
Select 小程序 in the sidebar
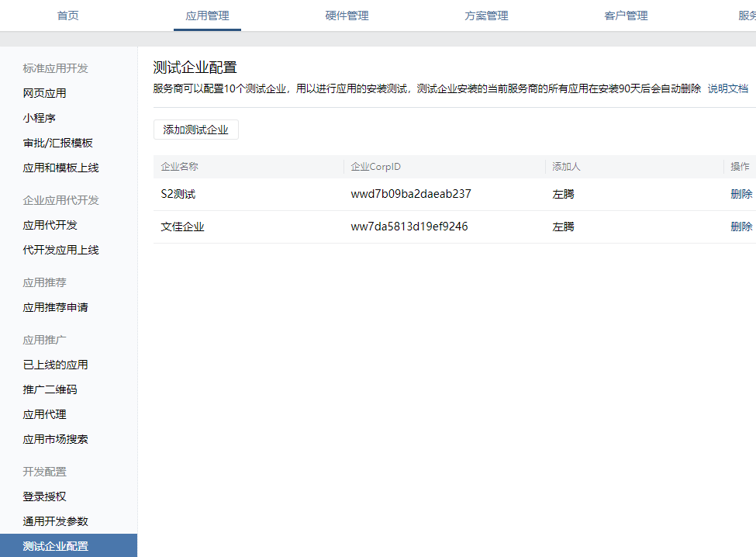tap(40, 118)
